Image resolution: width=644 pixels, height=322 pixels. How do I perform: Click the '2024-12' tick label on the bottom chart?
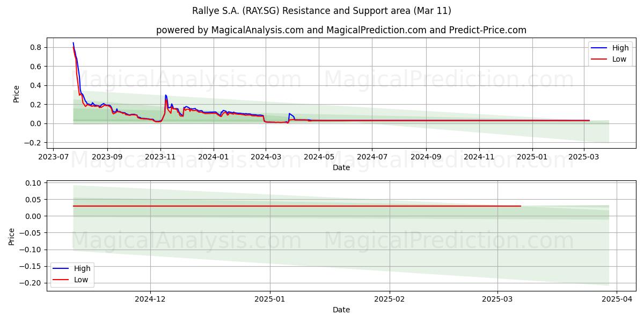point(150,299)
